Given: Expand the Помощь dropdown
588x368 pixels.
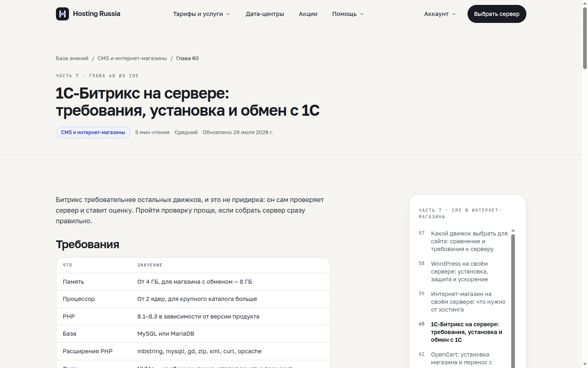Looking at the screenshot, I should [x=348, y=14].
